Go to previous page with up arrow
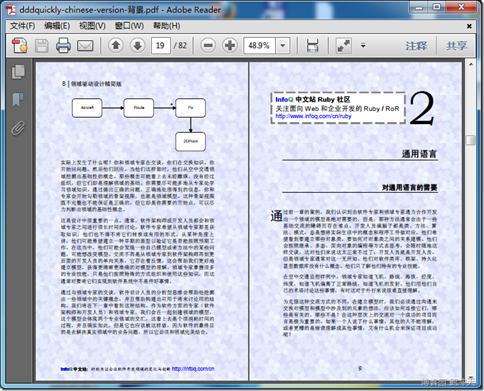Viewport: 484px width, 391px height. pos(116,45)
